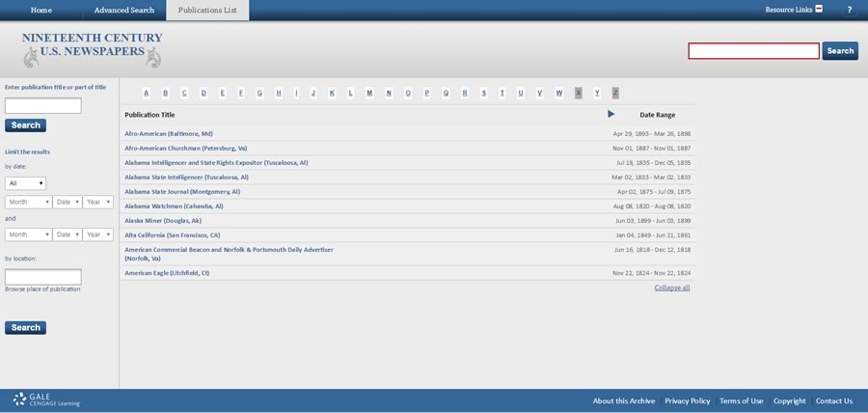Screen dimensions: 868x413
Task: Click date range Jan 04, 1849 - Jun 21, 1861
Action: pos(653,234)
